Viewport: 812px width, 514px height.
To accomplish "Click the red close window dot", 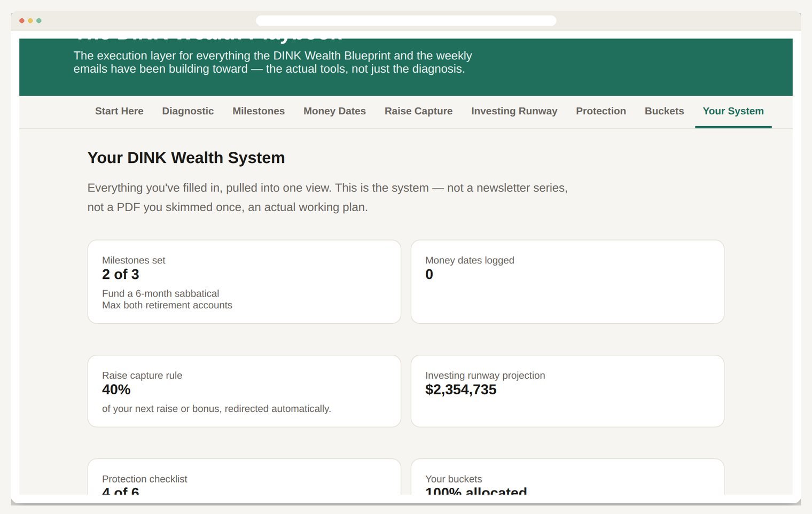I will tap(22, 21).
